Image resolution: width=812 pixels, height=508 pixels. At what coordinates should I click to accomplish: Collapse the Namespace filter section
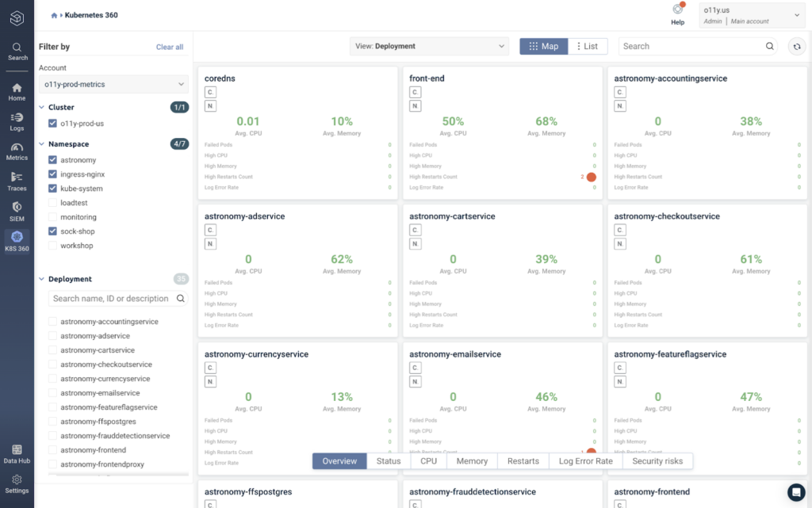pos(41,143)
